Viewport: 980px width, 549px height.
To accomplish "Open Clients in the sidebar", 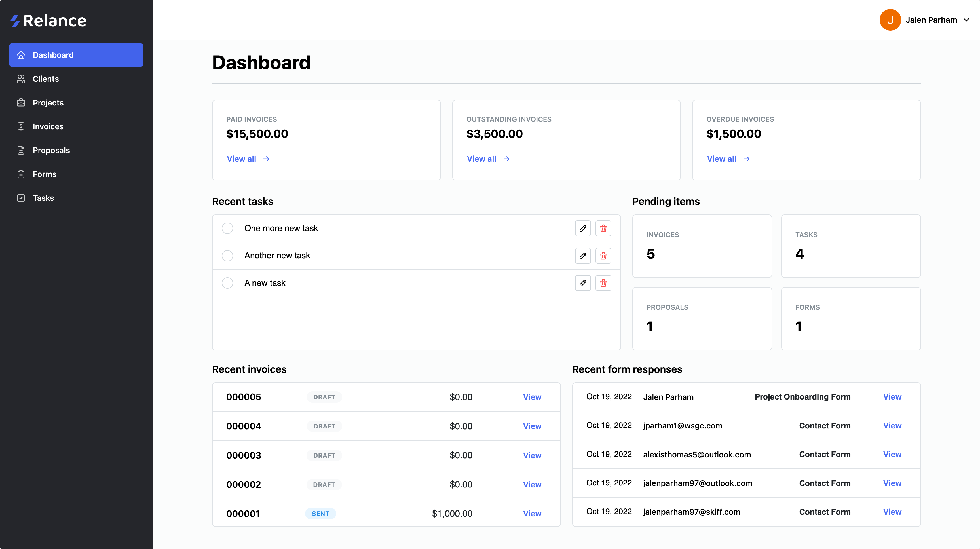I will coord(46,79).
